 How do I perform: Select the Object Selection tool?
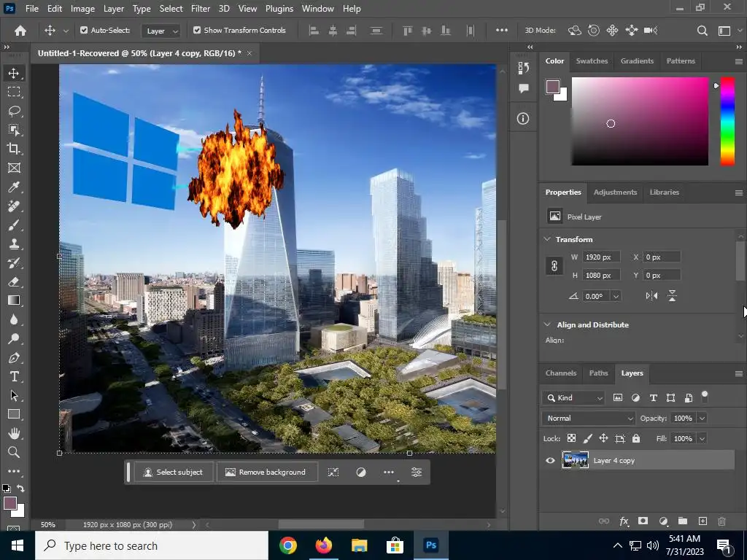(x=14, y=130)
